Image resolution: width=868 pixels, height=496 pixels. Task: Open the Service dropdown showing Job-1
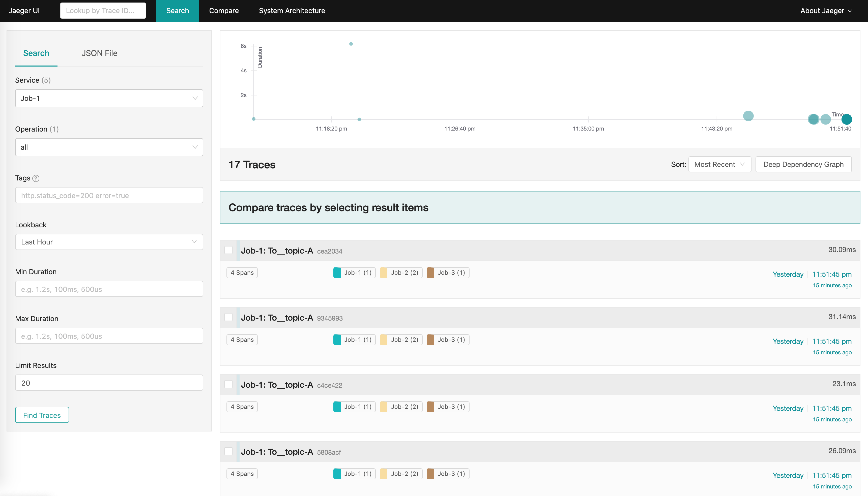tap(109, 99)
